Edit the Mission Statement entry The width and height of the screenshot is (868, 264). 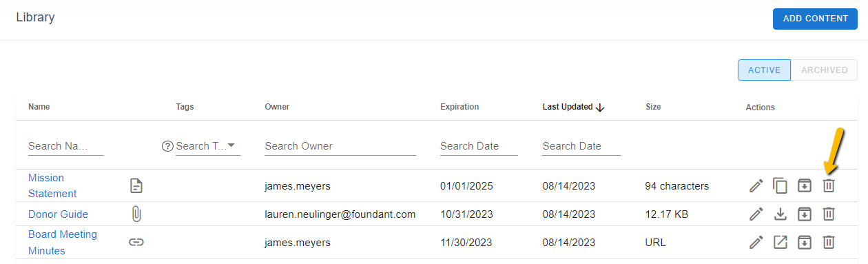point(756,185)
